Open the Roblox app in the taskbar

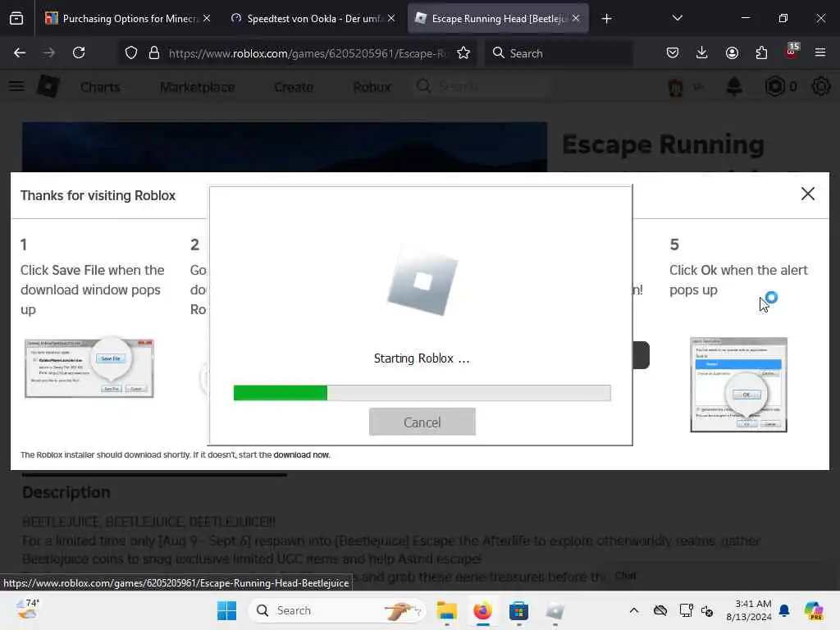[555, 610]
